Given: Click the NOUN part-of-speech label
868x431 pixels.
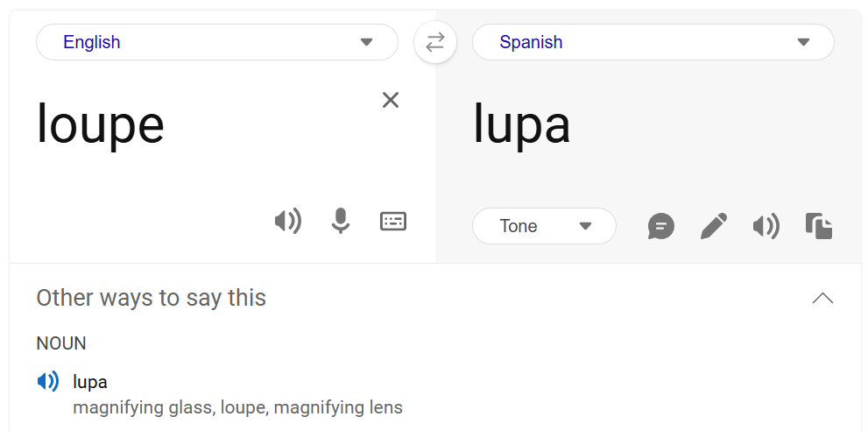Looking at the screenshot, I should click(x=61, y=343).
